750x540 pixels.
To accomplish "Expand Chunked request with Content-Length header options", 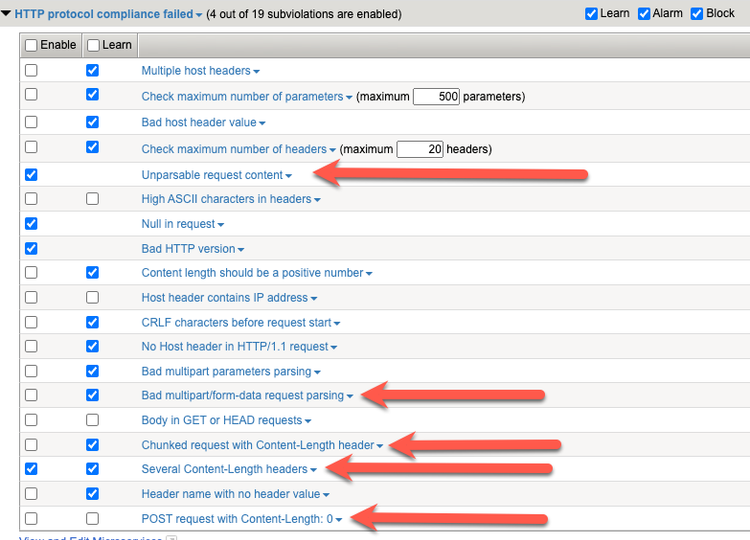I will (x=380, y=446).
